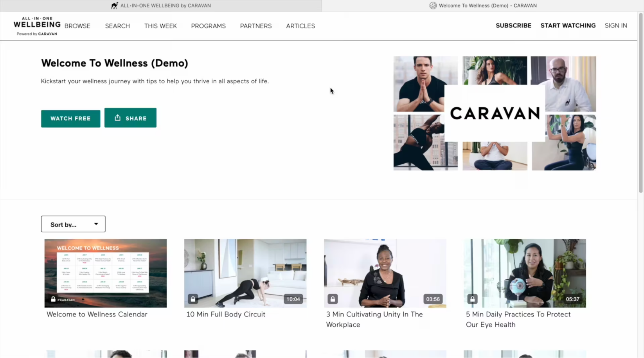Click the 05:37 duration badge
This screenshot has width=644, height=358.
pyautogui.click(x=572, y=299)
